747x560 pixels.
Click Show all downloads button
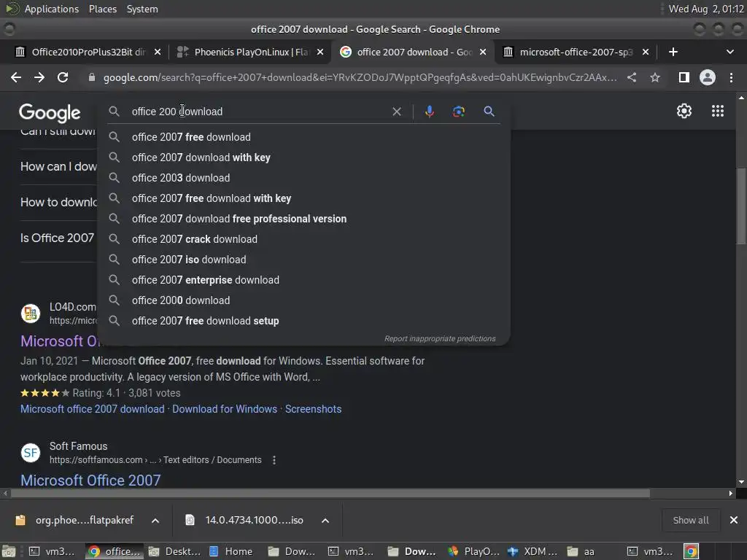pos(690,521)
